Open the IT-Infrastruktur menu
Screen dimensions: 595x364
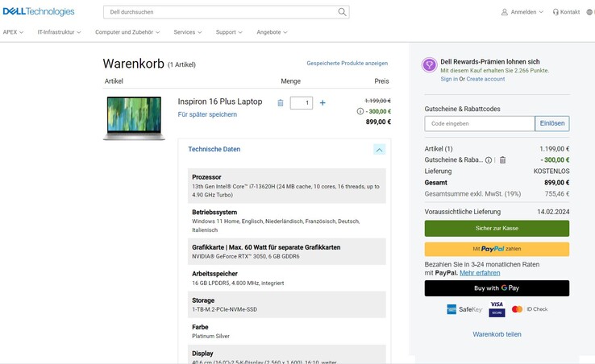pyautogui.click(x=60, y=32)
